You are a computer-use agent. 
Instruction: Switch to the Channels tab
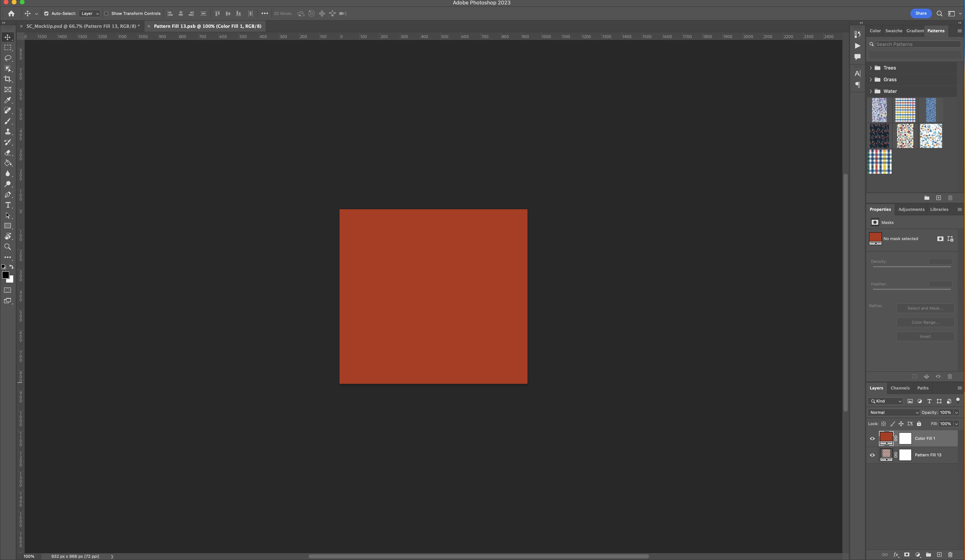point(900,388)
